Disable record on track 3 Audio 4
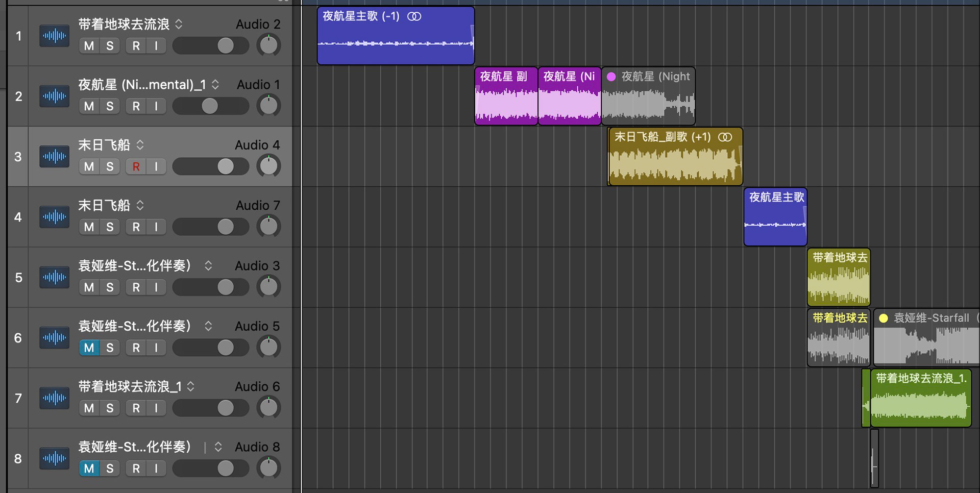980x493 pixels. [x=136, y=166]
